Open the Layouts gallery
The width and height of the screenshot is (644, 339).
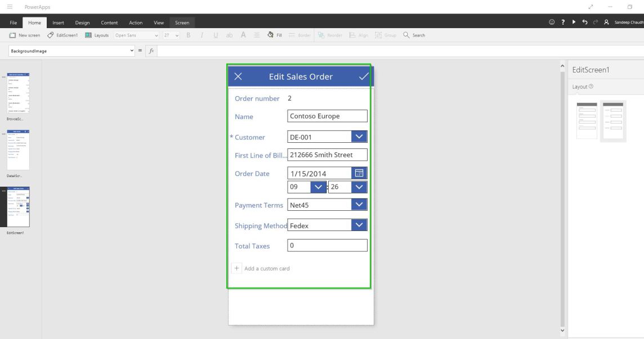(x=97, y=35)
